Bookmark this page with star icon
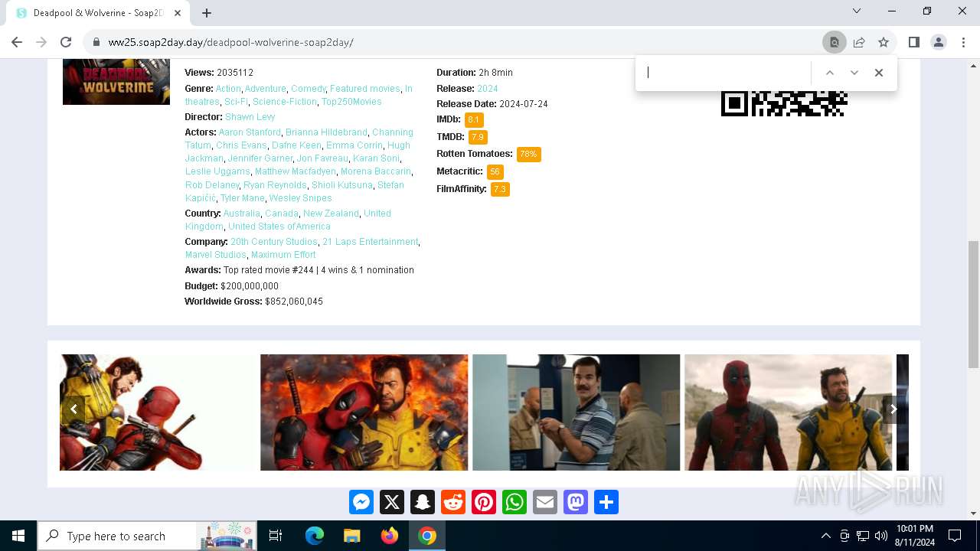 pyautogui.click(x=884, y=42)
